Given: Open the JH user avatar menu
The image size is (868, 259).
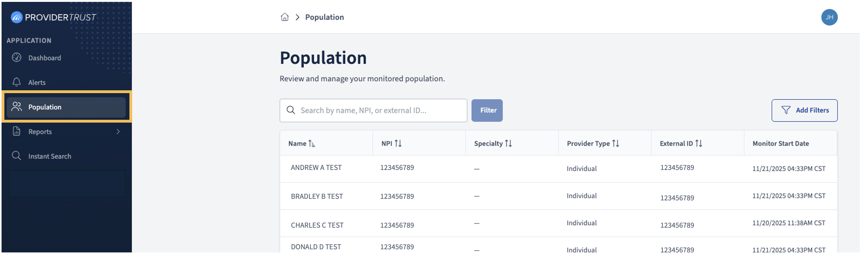Looking at the screenshot, I should click(x=829, y=17).
